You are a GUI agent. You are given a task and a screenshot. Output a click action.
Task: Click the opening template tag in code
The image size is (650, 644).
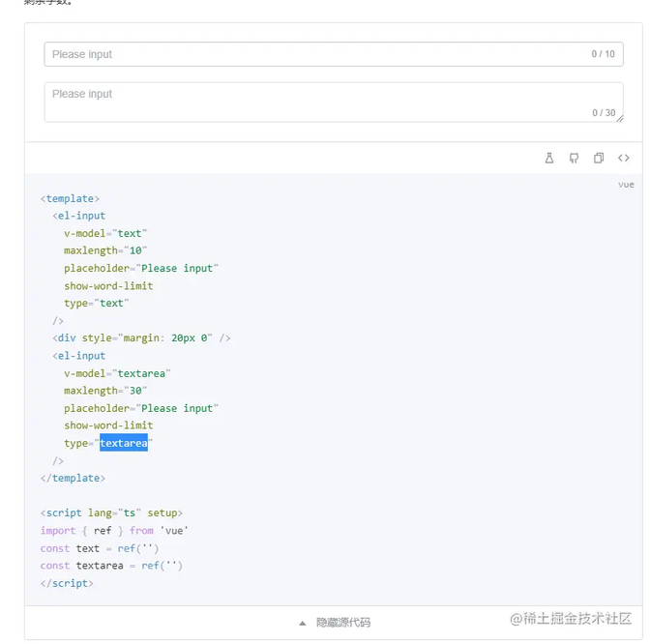point(70,198)
